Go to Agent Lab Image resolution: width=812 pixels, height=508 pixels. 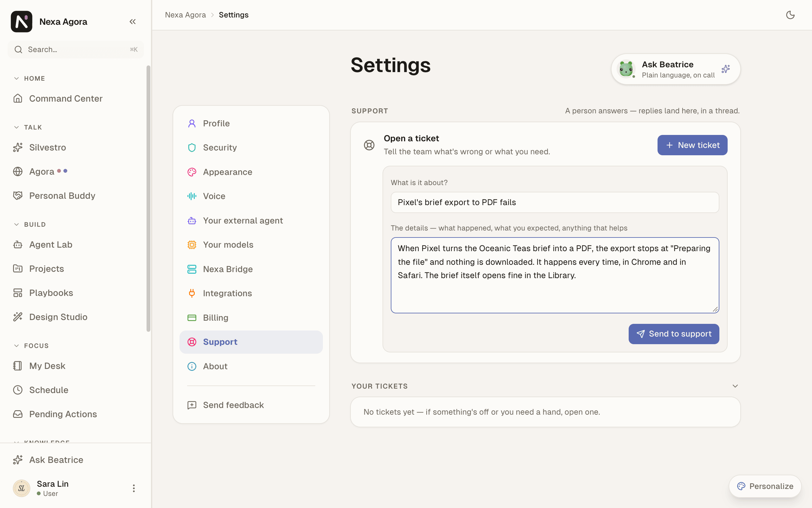pos(76,244)
